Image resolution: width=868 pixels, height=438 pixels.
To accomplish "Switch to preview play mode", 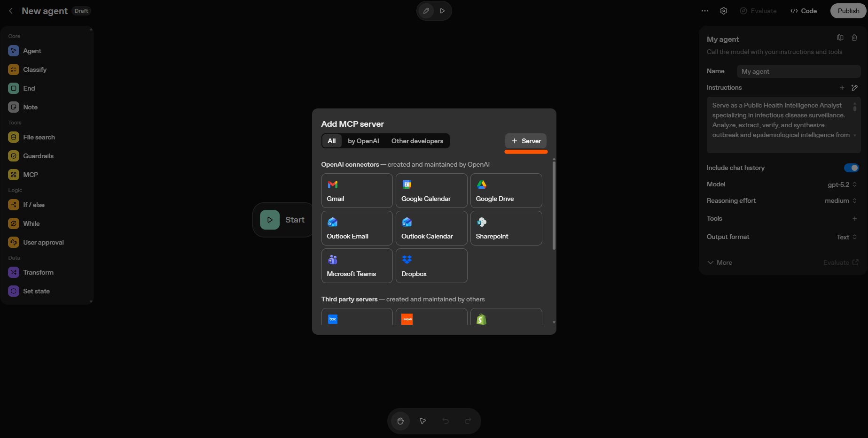I will (442, 11).
